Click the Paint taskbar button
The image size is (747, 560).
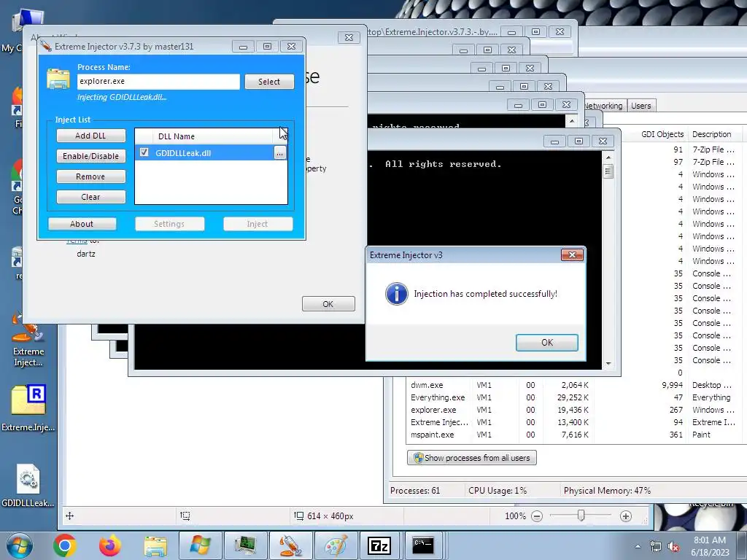click(x=336, y=545)
